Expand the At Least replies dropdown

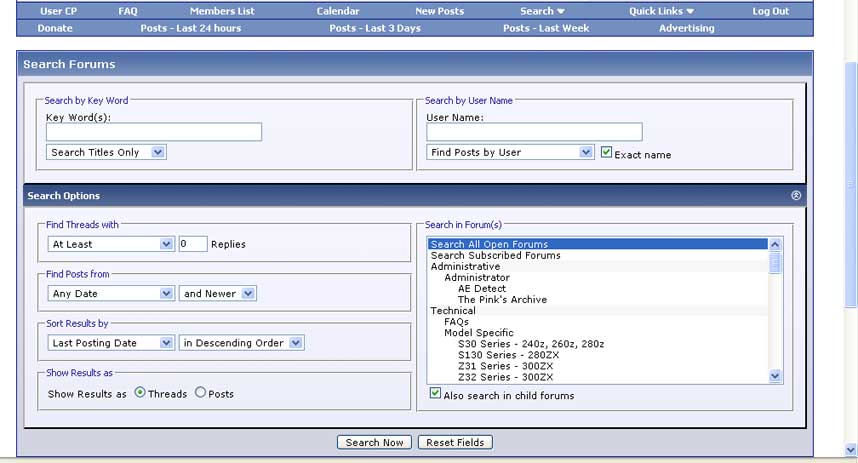[x=111, y=244]
